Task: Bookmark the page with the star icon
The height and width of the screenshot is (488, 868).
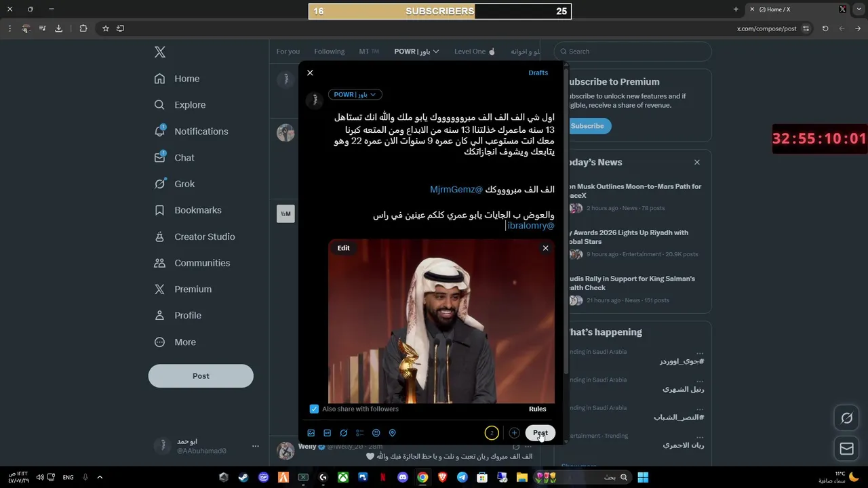Action: [x=106, y=28]
